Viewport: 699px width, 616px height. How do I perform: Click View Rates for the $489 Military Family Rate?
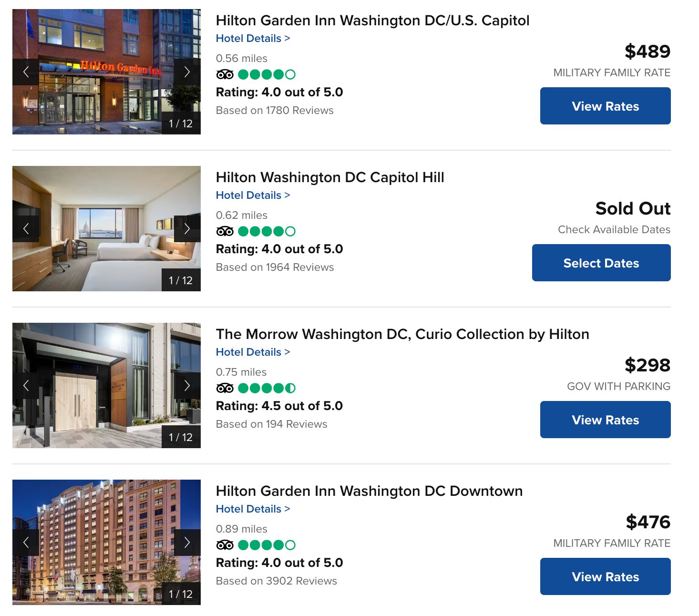605,106
